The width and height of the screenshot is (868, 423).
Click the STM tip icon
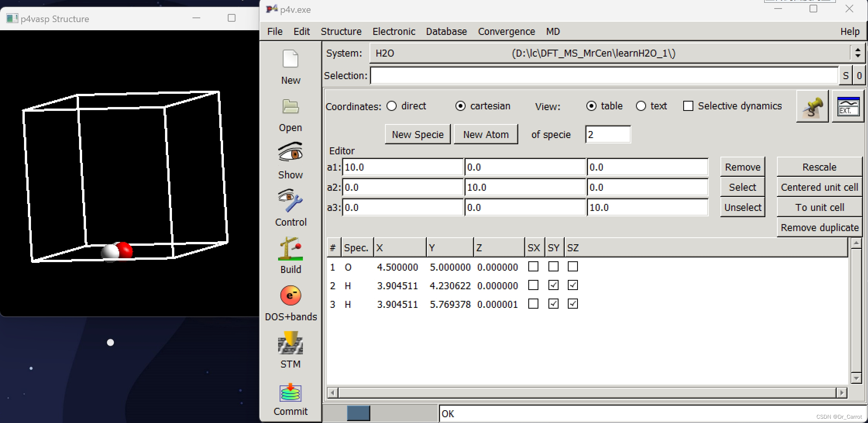click(290, 343)
